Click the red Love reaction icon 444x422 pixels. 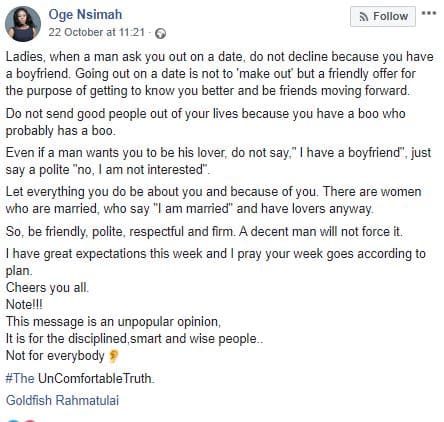click(29, 420)
